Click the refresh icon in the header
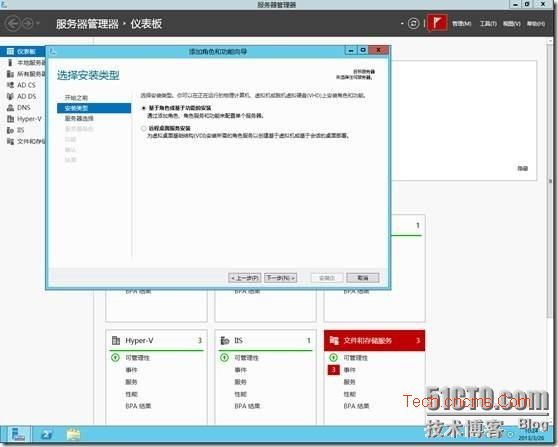The width and height of the screenshot is (558, 447). pyautogui.click(x=413, y=23)
